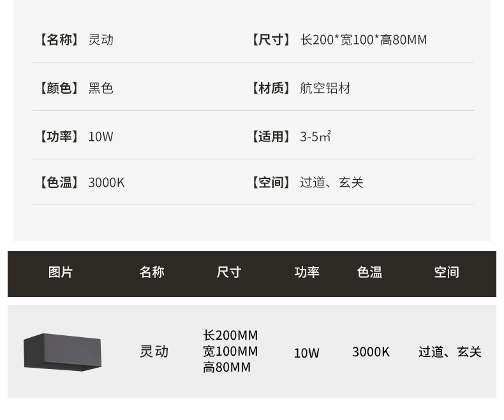The height and width of the screenshot is (420, 504).
Task: Click the 航空铝材 material value
Action: click(325, 88)
